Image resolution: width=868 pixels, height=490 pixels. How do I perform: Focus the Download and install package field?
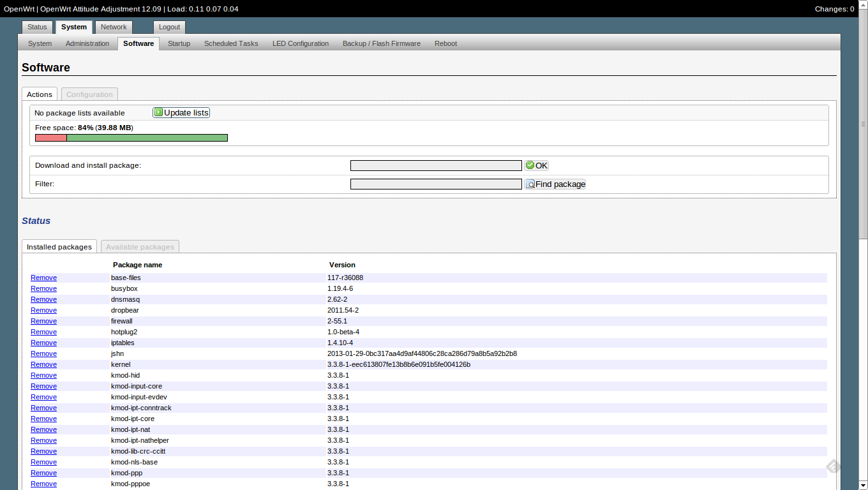436,165
